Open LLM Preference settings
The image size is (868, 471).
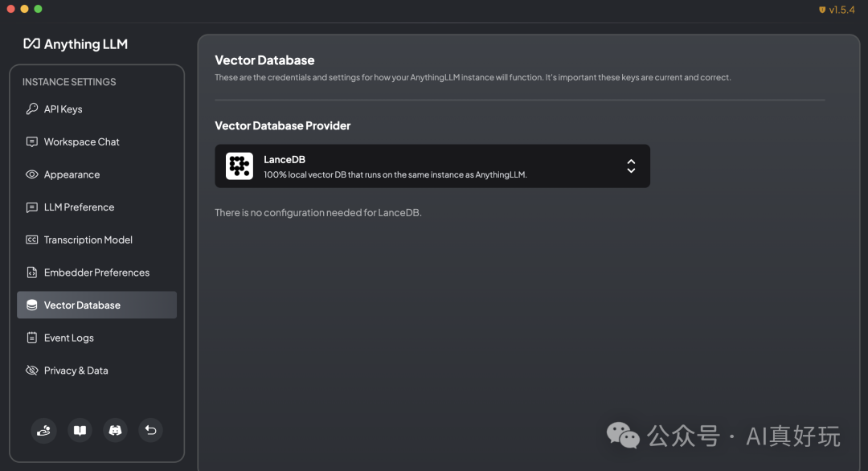[x=79, y=207]
